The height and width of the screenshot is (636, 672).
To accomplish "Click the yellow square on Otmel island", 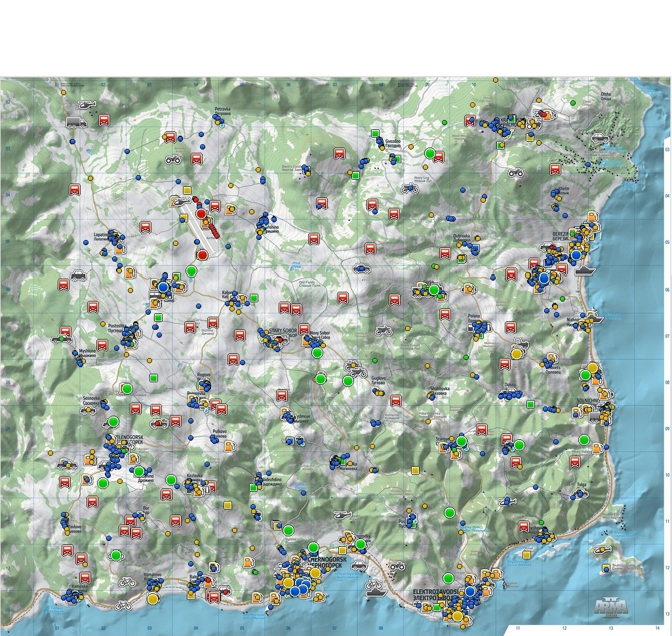I will point(526,555).
